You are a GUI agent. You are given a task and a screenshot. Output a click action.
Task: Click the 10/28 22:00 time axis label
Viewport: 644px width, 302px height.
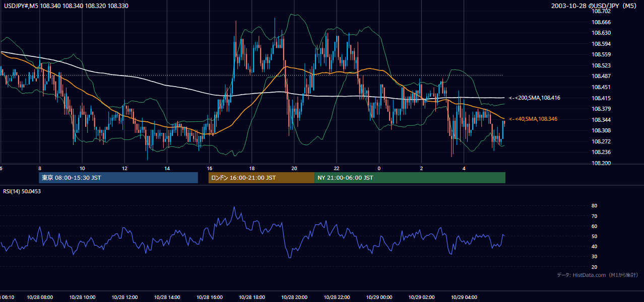point(337,297)
